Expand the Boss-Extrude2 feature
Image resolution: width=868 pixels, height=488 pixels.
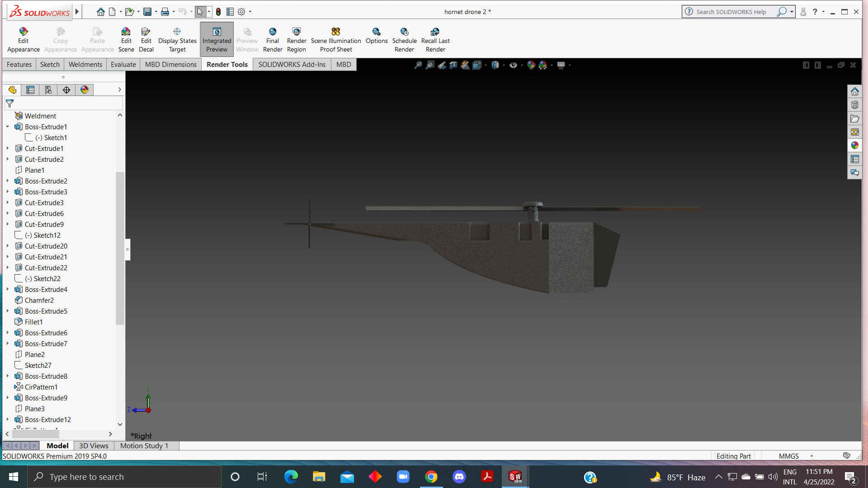click(8, 181)
